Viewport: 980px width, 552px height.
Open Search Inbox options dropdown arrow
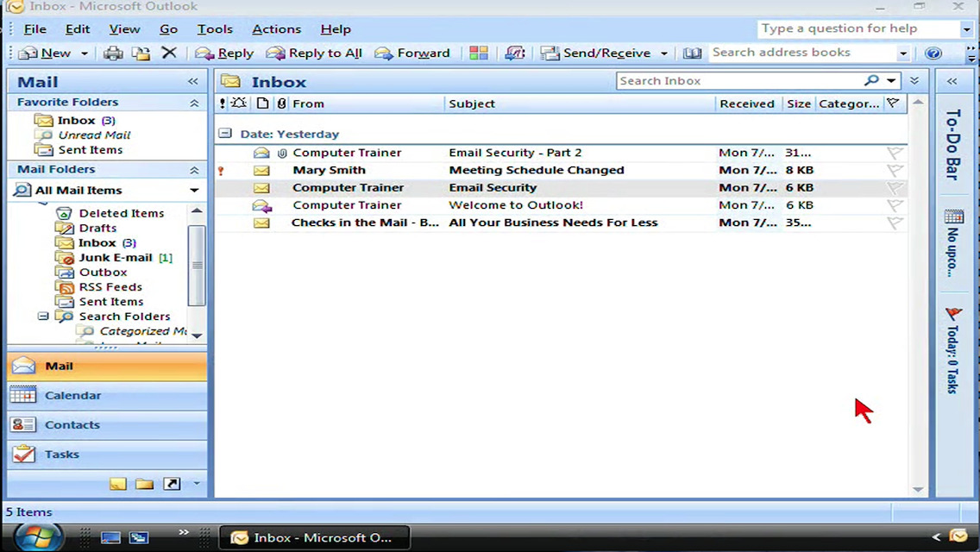(x=890, y=80)
